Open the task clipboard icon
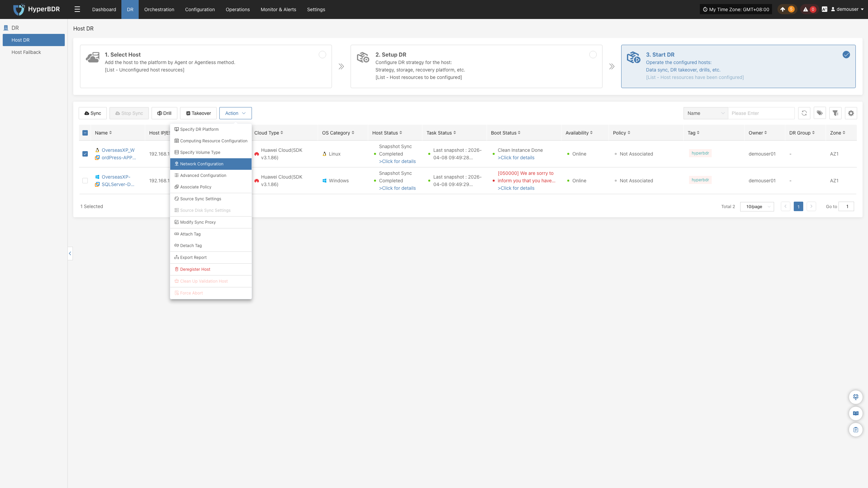The width and height of the screenshot is (868, 488). pos(856,430)
